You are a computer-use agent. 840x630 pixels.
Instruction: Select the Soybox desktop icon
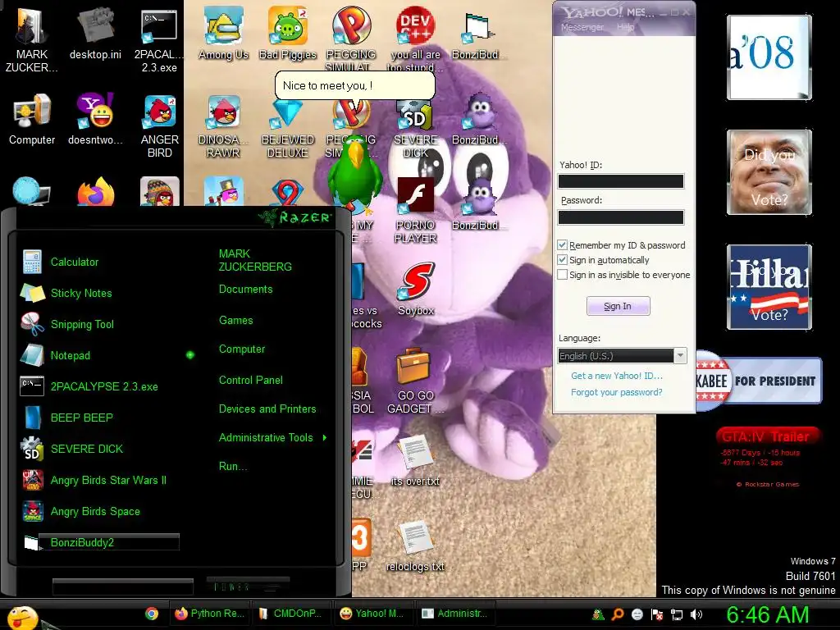click(x=416, y=290)
